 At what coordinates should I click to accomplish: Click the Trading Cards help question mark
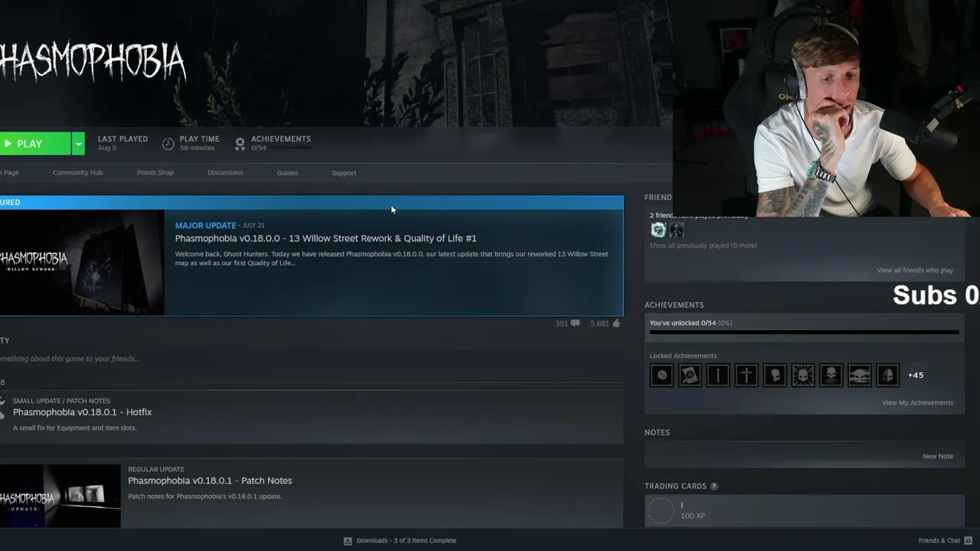(714, 486)
